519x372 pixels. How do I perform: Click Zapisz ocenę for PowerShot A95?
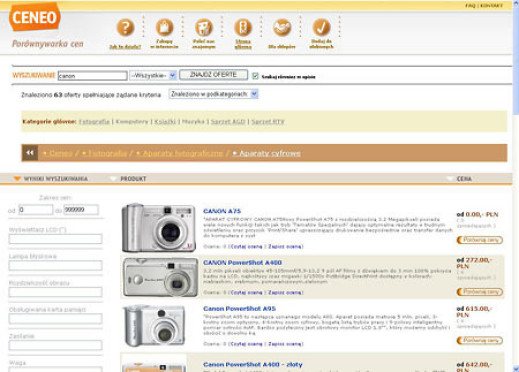[x=285, y=344]
